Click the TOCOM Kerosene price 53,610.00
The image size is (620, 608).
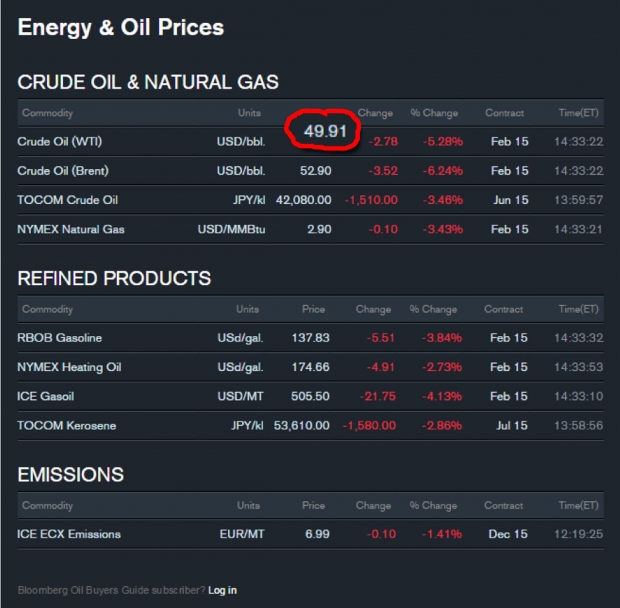[294, 425]
